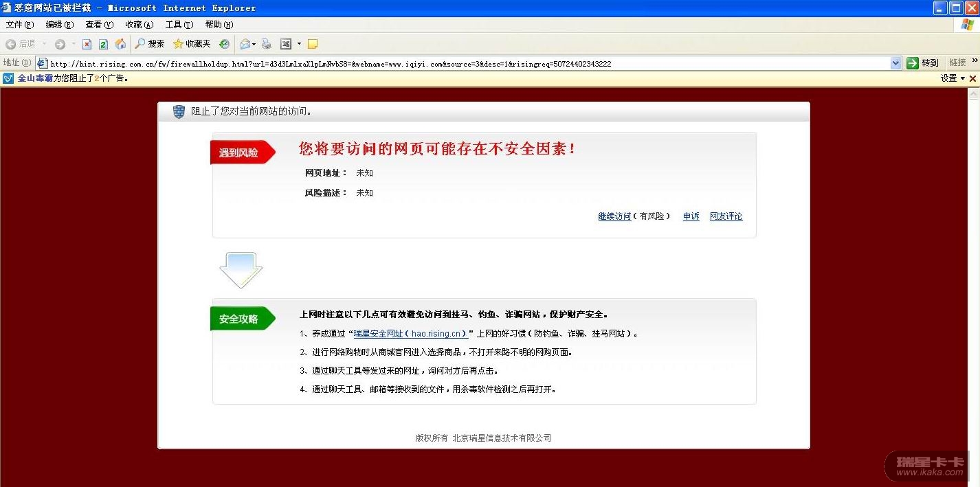Click the Internet Explorer icon in title bar

click(x=7, y=8)
